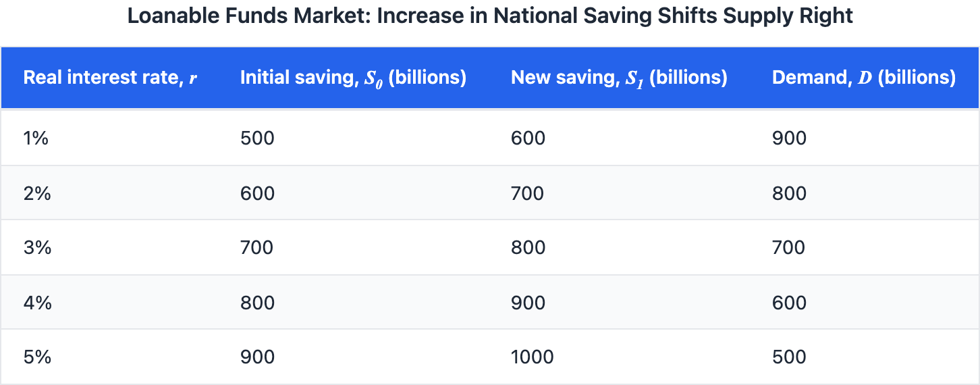This screenshot has height=385, width=980.
Task: Click initial saving value 800 in 4% row
Action: point(257,303)
